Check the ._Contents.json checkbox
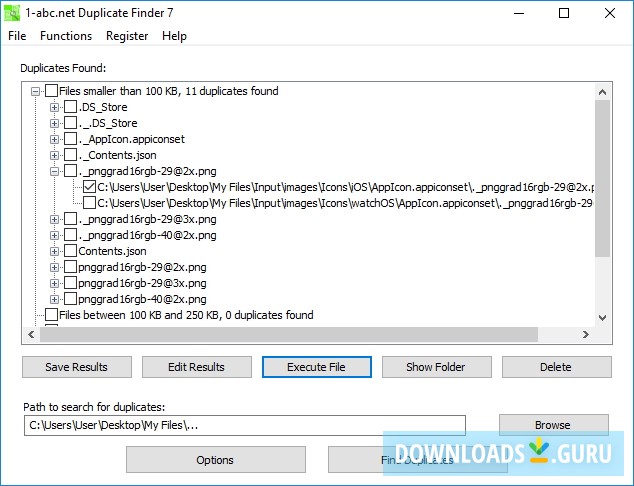 (x=70, y=155)
